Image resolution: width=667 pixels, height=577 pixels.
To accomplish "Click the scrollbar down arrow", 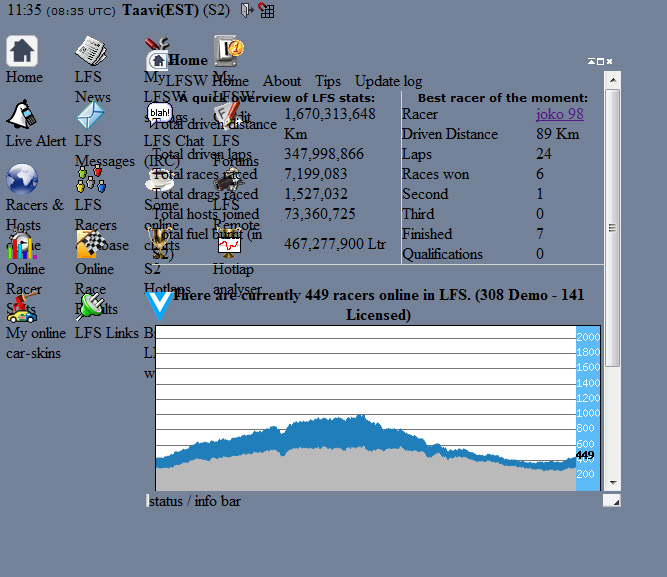I will tap(613, 483).
